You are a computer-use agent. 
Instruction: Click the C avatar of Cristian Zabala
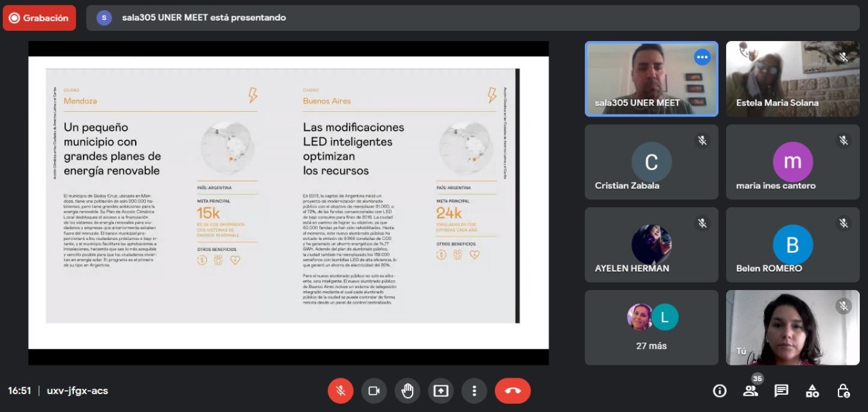tap(651, 162)
